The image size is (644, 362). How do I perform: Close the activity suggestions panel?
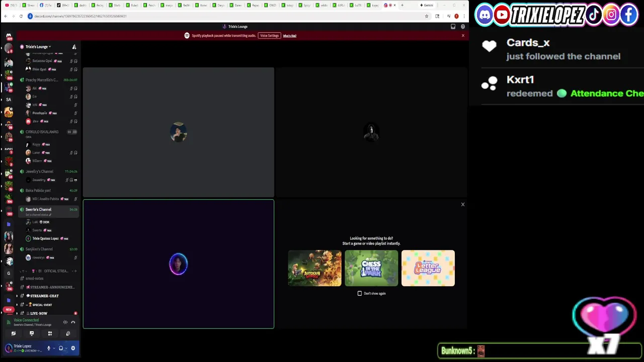(x=463, y=204)
